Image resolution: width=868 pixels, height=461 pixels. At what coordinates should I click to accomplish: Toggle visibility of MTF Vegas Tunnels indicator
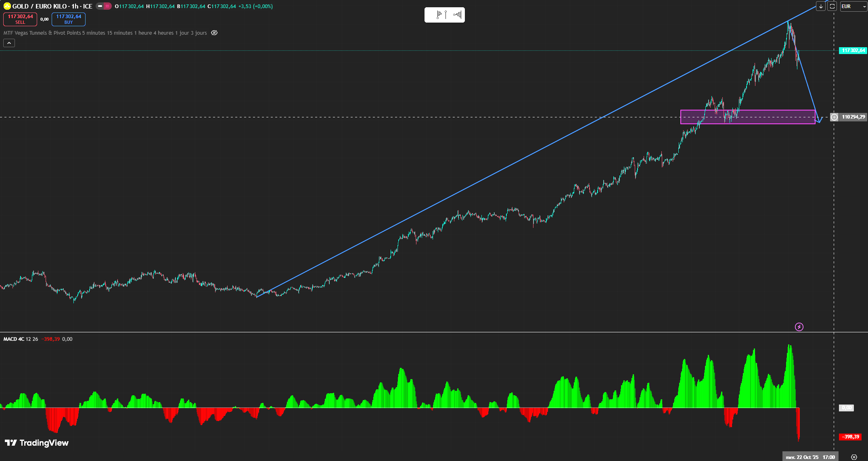click(x=214, y=33)
